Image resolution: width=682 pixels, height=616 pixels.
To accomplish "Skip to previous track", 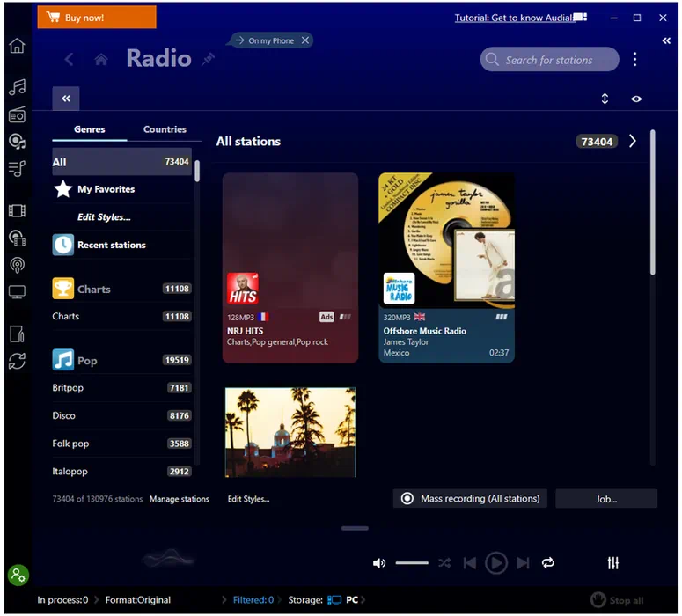I will click(x=470, y=563).
